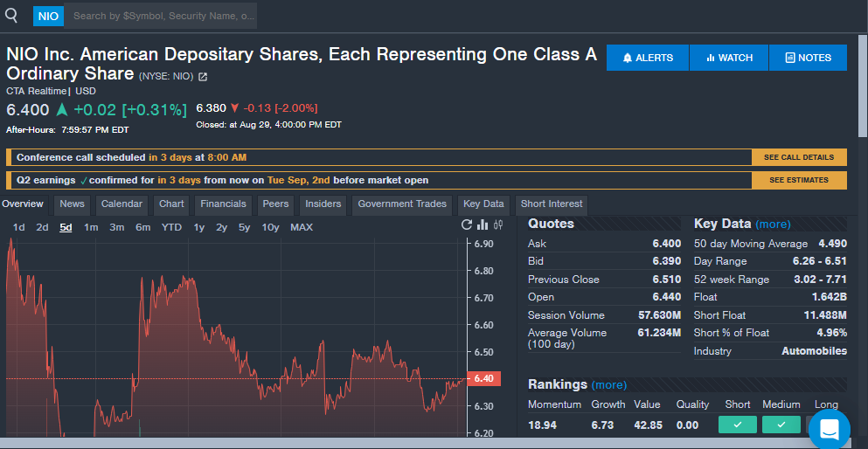
Task: Open the NOTES button
Action: (809, 58)
